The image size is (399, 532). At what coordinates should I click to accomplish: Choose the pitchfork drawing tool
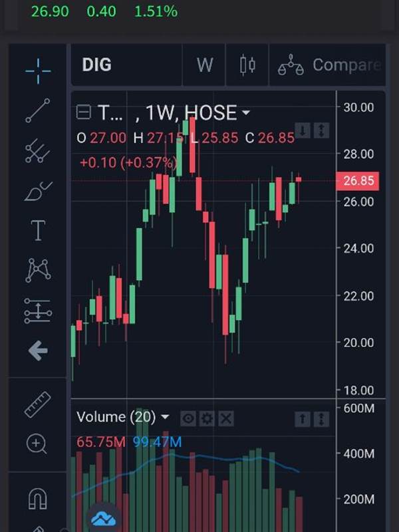click(38, 151)
